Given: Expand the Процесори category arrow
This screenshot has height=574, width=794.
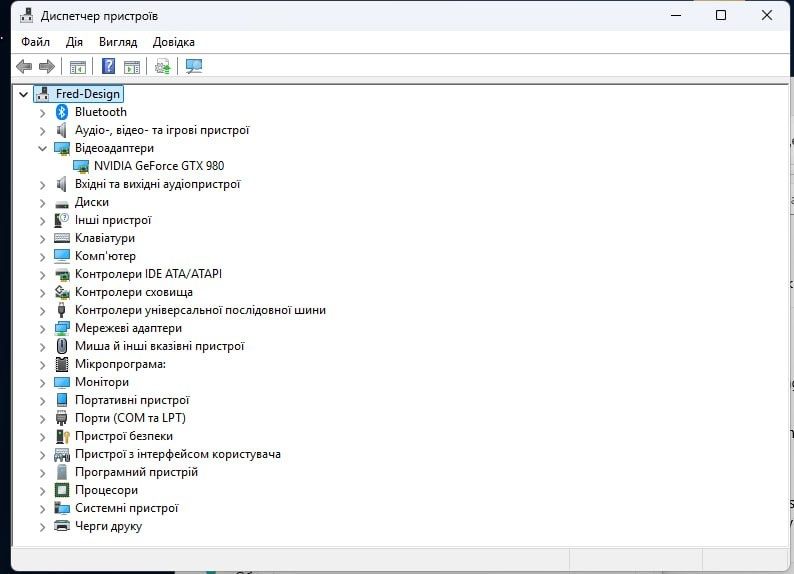Looking at the screenshot, I should [43, 490].
